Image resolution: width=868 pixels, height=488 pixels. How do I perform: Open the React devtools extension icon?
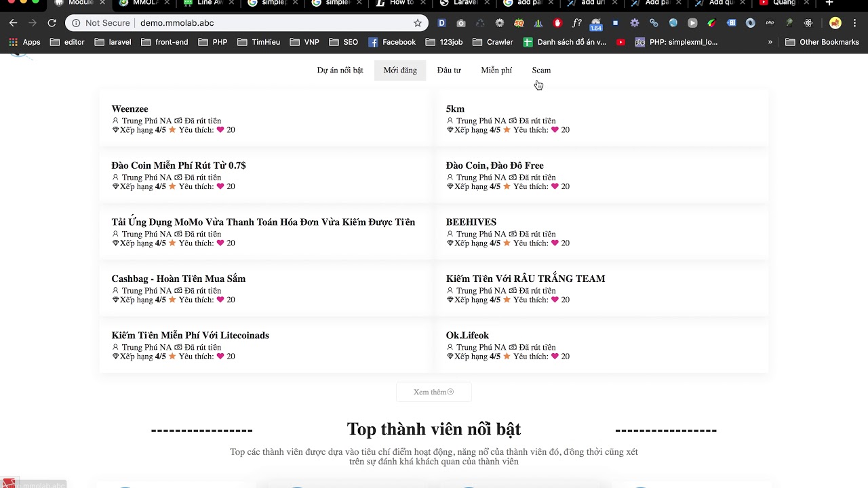808,23
